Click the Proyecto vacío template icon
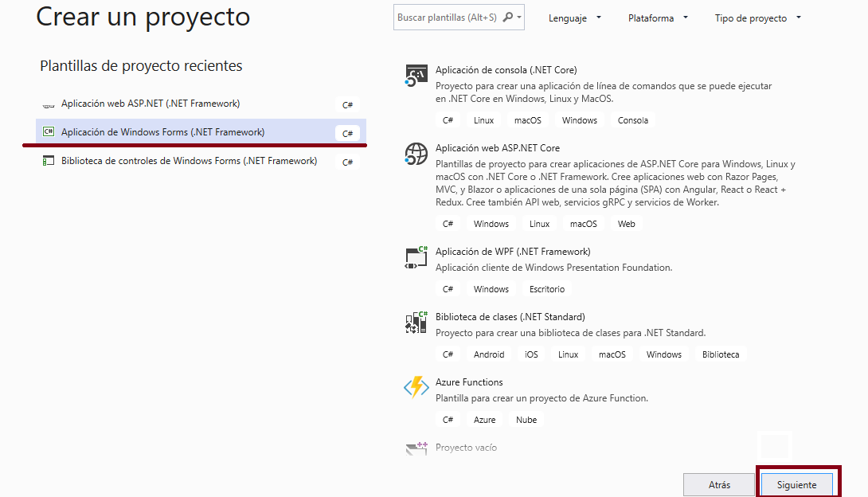The image size is (868, 497). [x=416, y=448]
